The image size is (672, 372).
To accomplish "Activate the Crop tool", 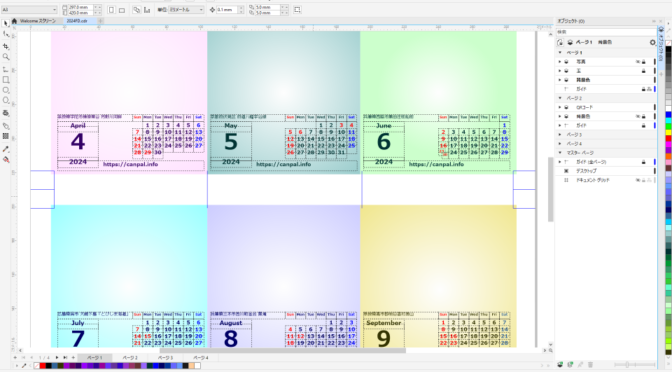I will [x=6, y=46].
